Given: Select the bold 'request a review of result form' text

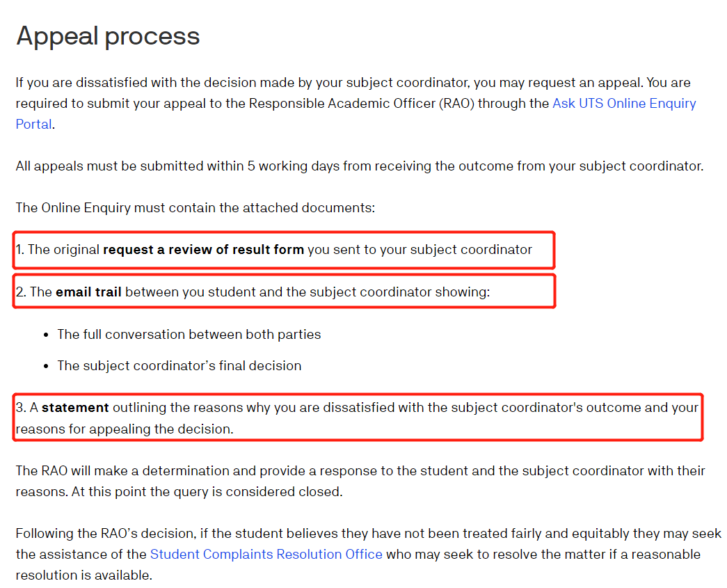Looking at the screenshot, I should 203,250.
